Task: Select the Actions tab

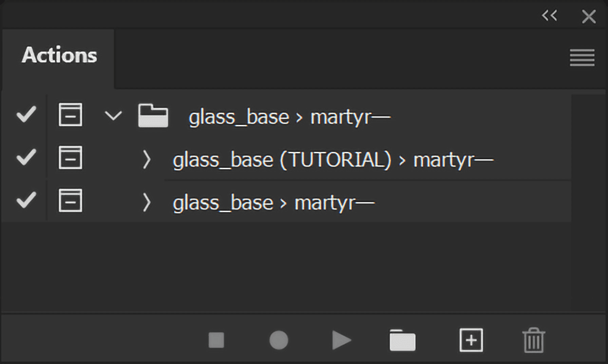Action: click(x=59, y=55)
